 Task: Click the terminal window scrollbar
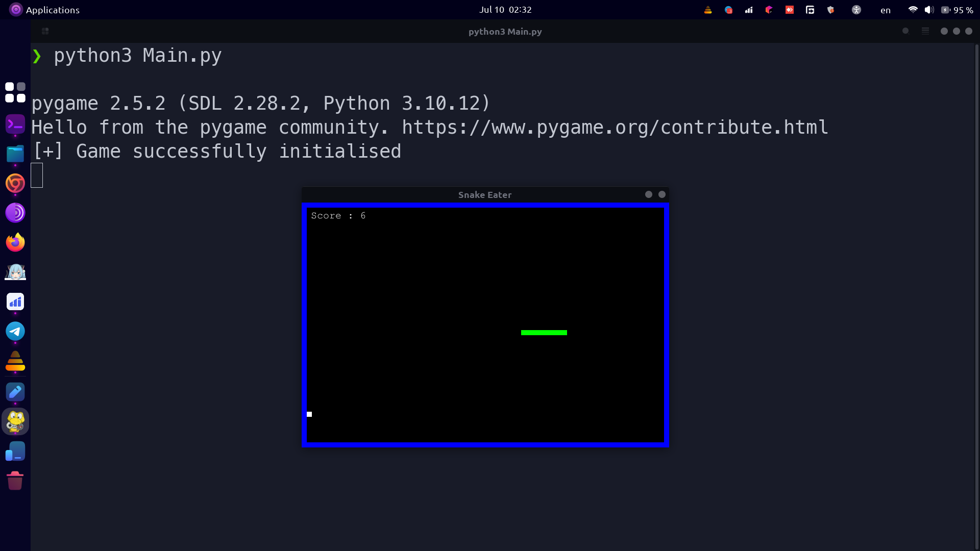[977, 296]
